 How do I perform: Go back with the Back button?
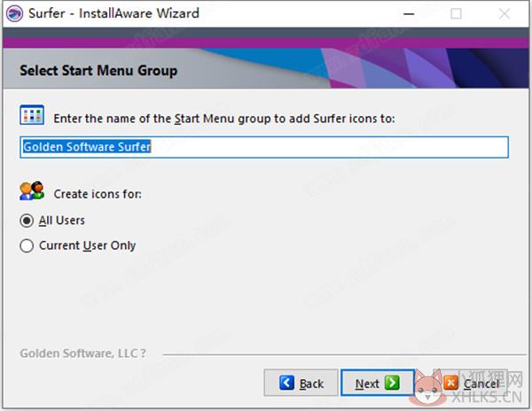pyautogui.click(x=301, y=383)
